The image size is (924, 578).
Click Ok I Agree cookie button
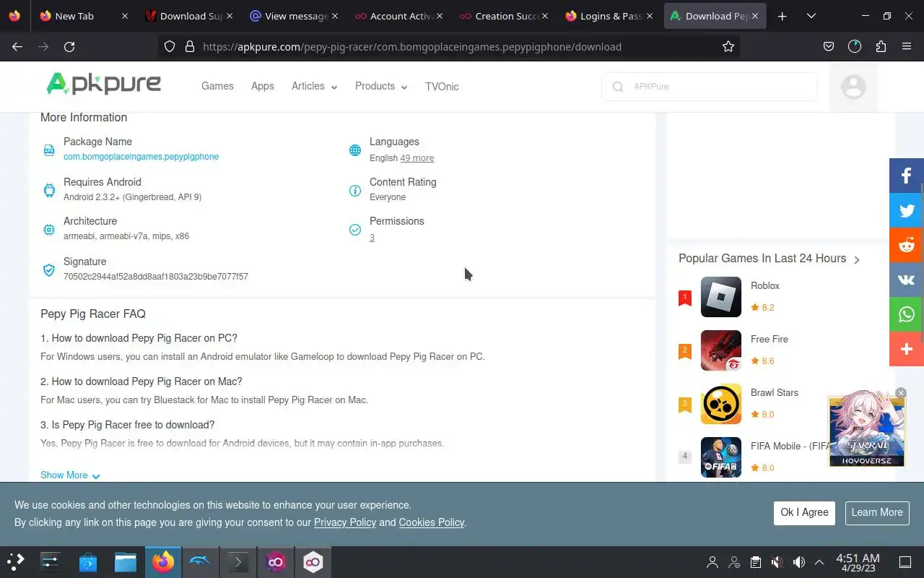(804, 512)
